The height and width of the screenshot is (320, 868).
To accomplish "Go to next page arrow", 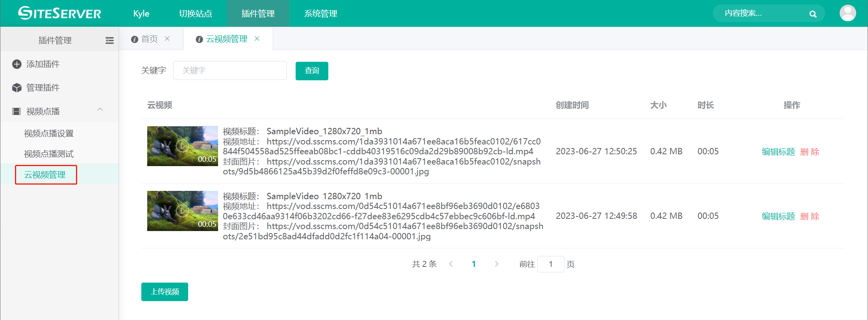I will pyautogui.click(x=496, y=264).
